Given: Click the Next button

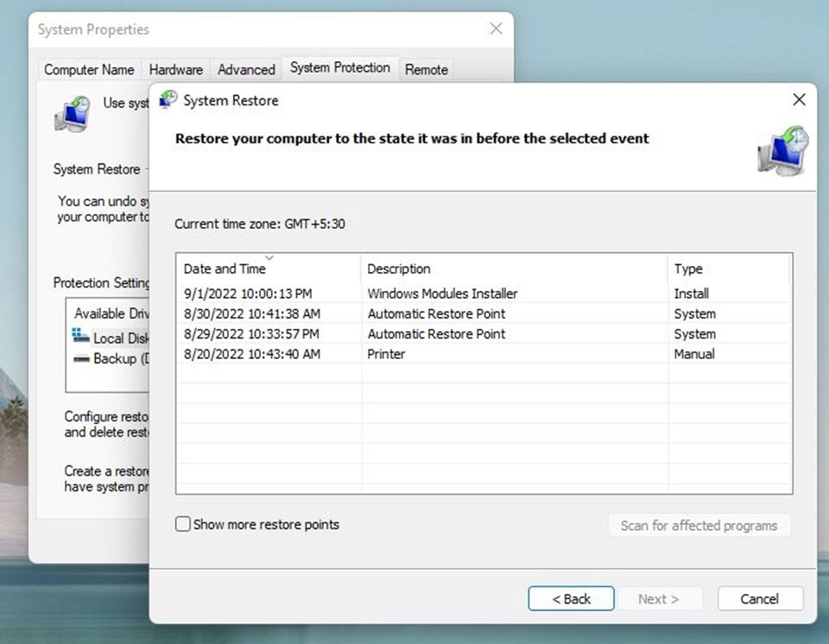Looking at the screenshot, I should pyautogui.click(x=660, y=598).
